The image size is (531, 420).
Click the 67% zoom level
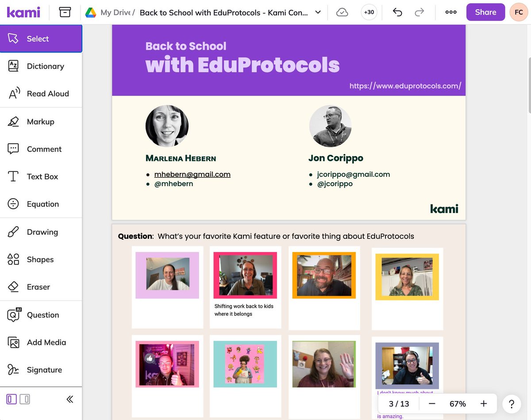[458, 404]
